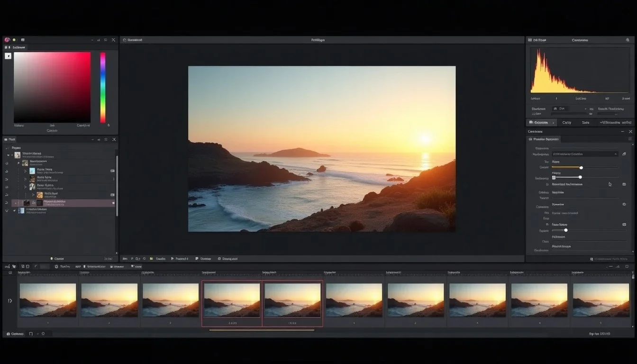Screen dimensions: 637x364
Task: Open the tab above the color field
Action: 16,47
